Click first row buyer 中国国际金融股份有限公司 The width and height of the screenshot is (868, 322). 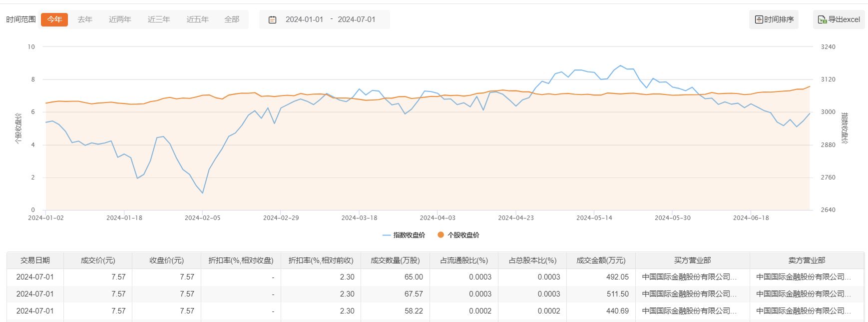689,277
